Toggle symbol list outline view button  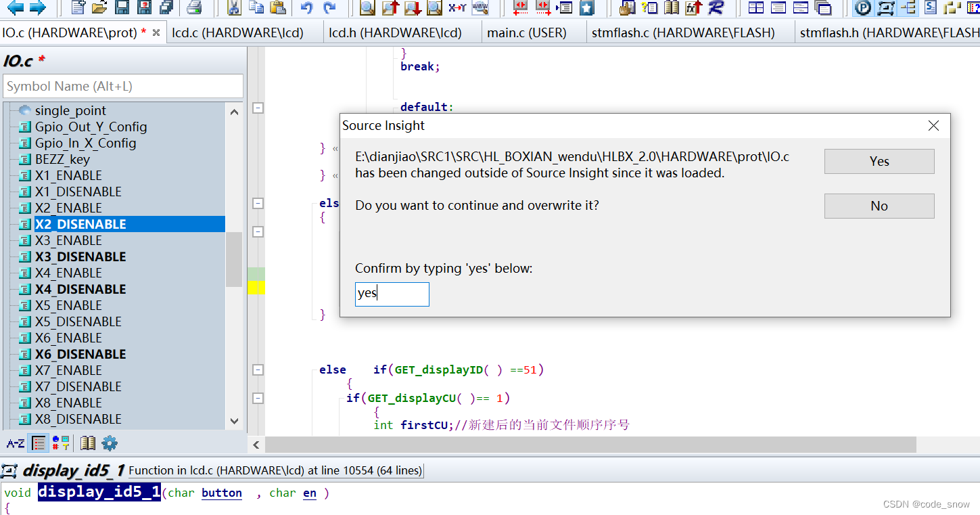(39, 443)
